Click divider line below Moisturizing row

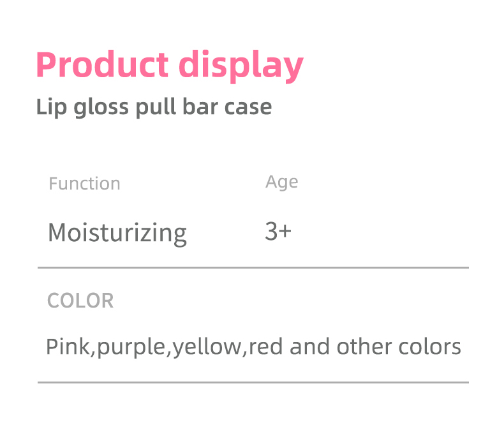[253, 268]
